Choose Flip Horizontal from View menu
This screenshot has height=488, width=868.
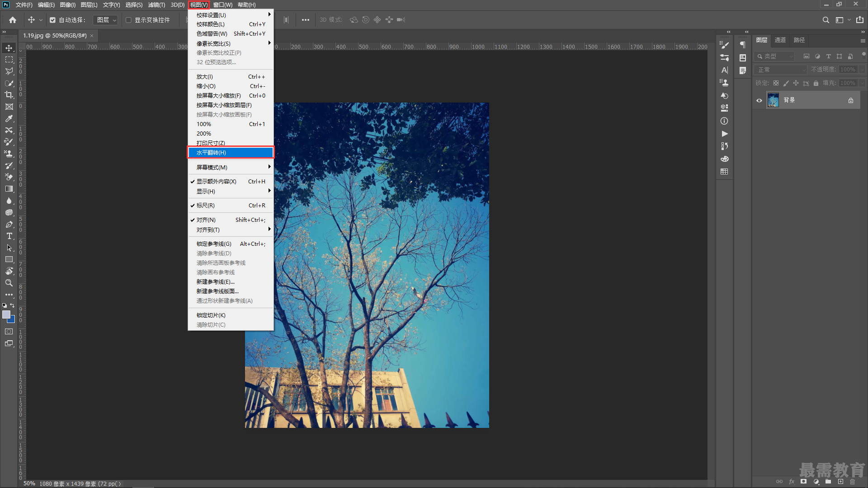coord(231,153)
